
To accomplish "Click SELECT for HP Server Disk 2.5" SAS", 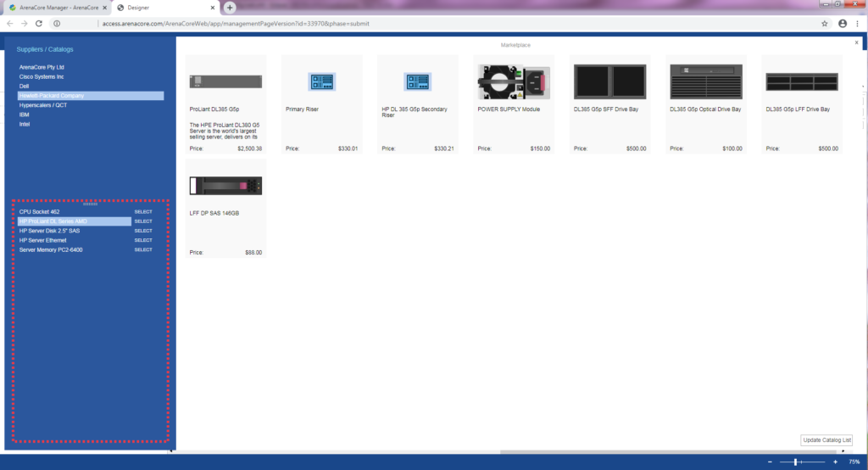I will click(x=143, y=231).
